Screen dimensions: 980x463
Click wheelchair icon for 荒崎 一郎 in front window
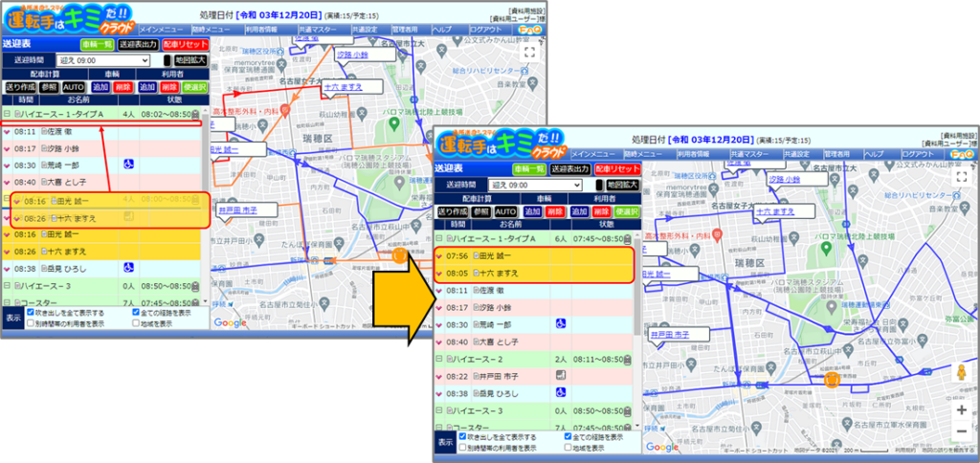pyautogui.click(x=561, y=324)
